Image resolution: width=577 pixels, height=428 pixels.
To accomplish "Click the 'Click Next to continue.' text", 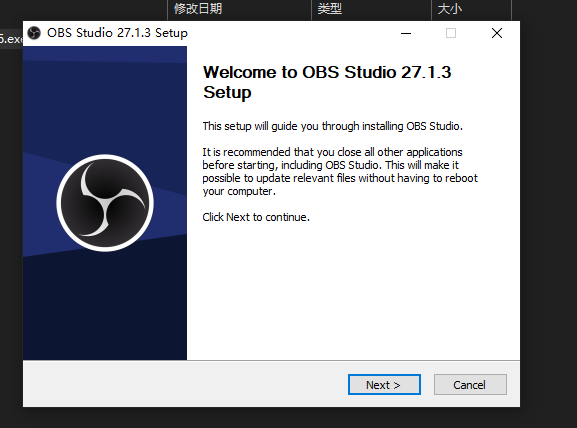I will [256, 217].
